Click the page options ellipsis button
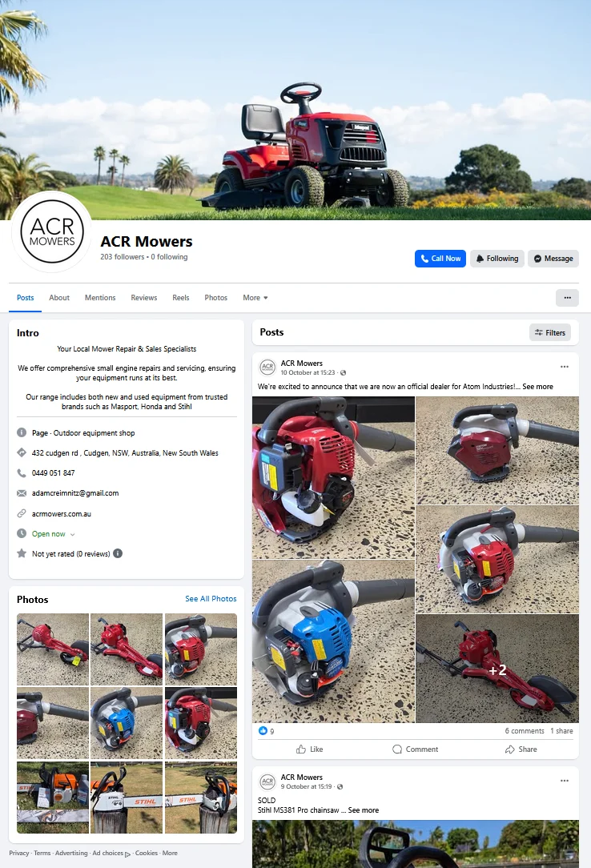The image size is (591, 868). click(x=567, y=298)
